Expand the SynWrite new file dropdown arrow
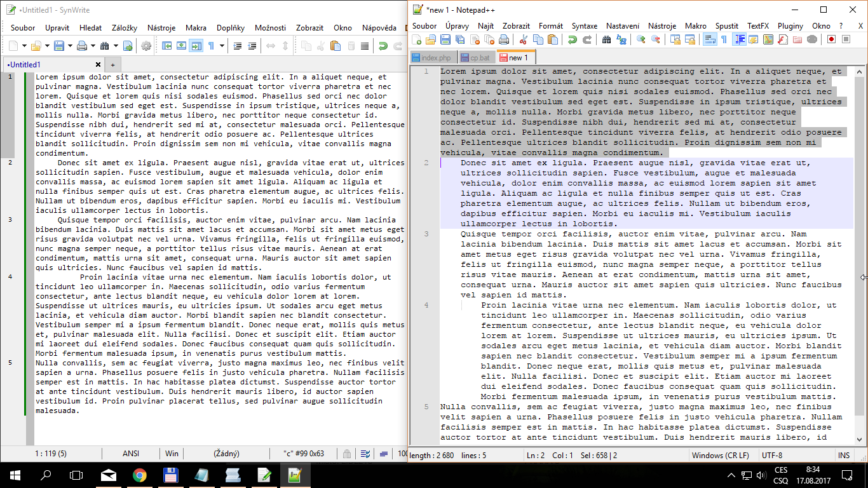 [x=24, y=46]
